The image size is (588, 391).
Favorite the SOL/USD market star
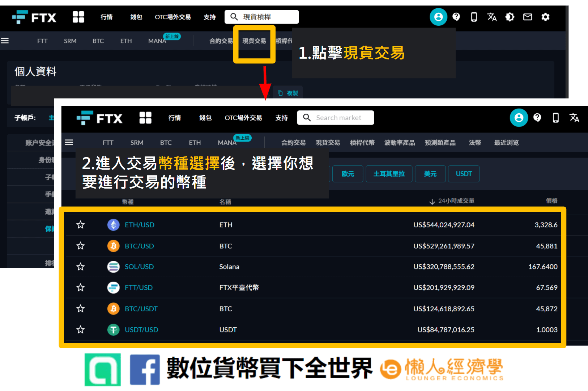[80, 267]
